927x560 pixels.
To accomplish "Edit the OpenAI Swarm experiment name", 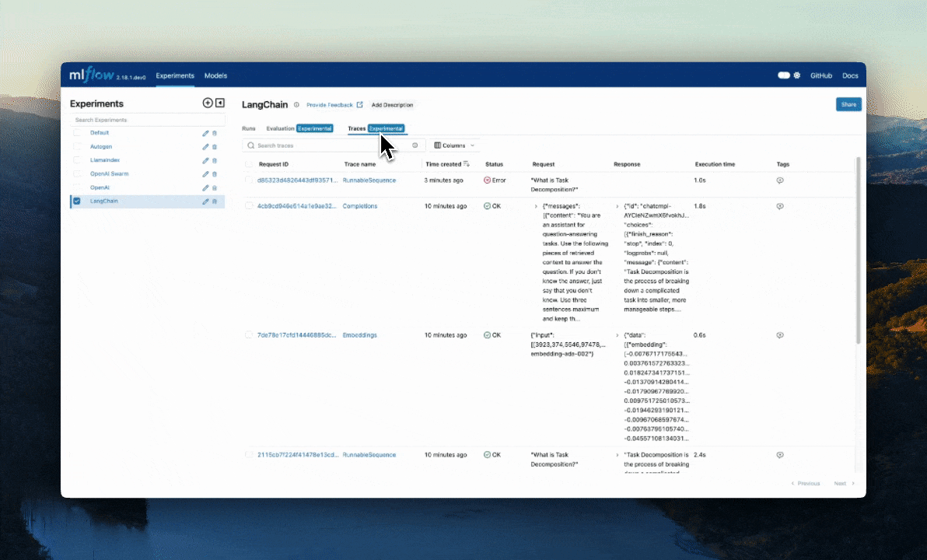I will pos(205,174).
